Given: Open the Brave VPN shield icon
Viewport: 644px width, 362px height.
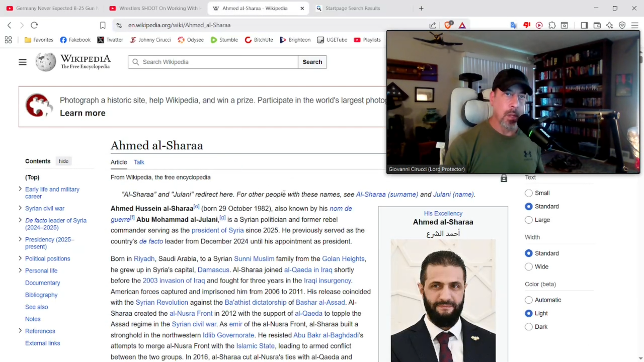Looking at the screenshot, I should (622, 25).
